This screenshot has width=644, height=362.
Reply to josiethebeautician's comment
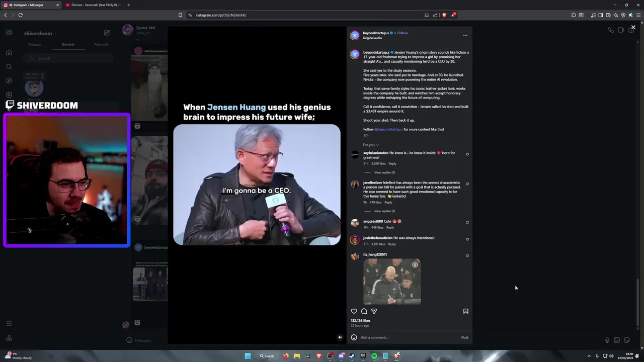pos(391,244)
